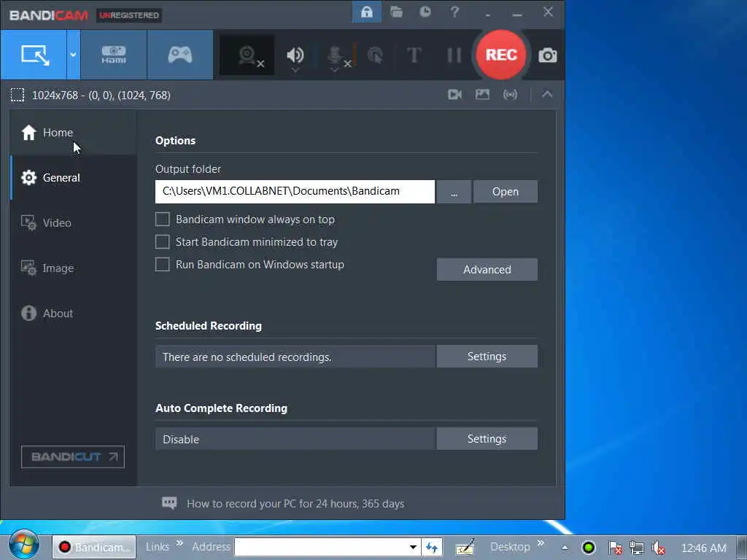Click the text overlay T icon
Viewport: 747px width, 560px height.
(414, 55)
